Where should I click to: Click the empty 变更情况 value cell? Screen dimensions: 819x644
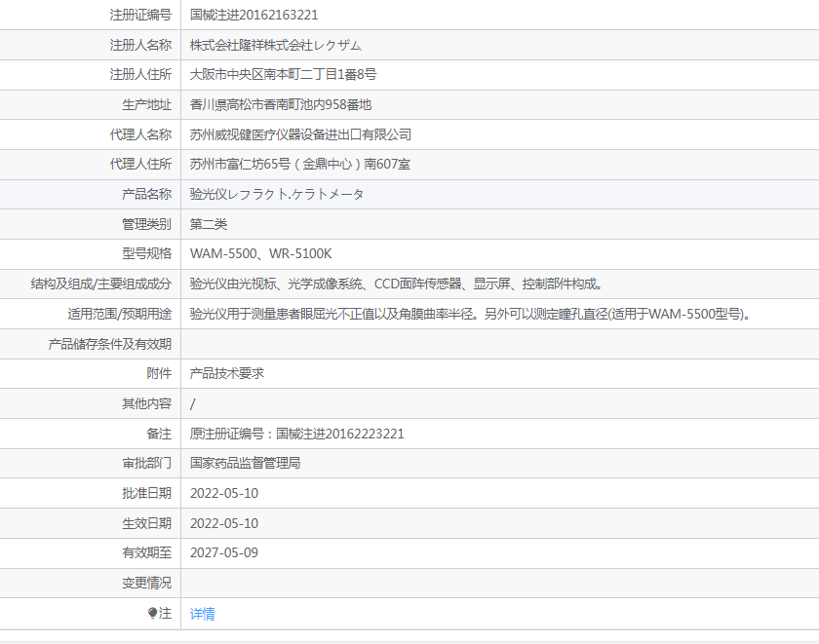click(500, 583)
